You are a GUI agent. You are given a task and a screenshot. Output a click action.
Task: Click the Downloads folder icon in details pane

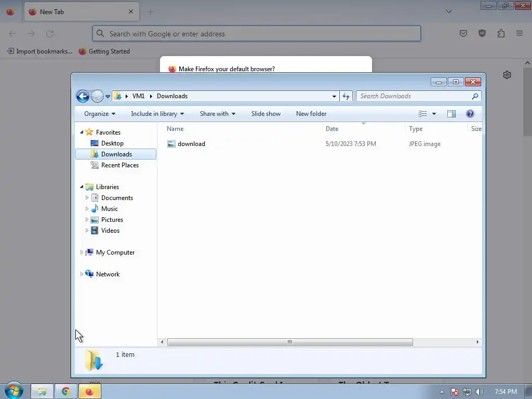[x=94, y=360]
